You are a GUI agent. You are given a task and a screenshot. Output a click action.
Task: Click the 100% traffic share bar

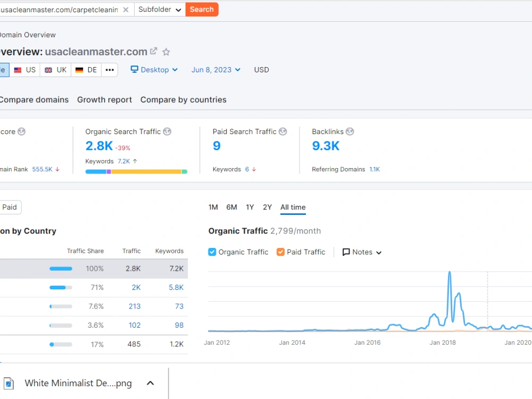[x=61, y=269]
